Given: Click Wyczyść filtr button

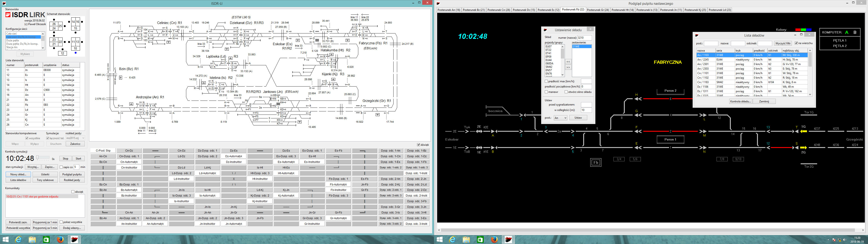Looking at the screenshot, I should 783,43.
